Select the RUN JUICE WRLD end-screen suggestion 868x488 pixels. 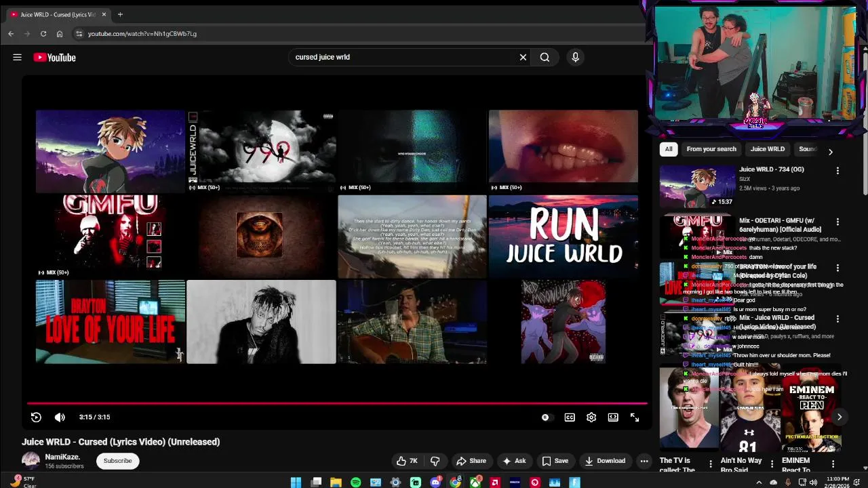tap(563, 237)
